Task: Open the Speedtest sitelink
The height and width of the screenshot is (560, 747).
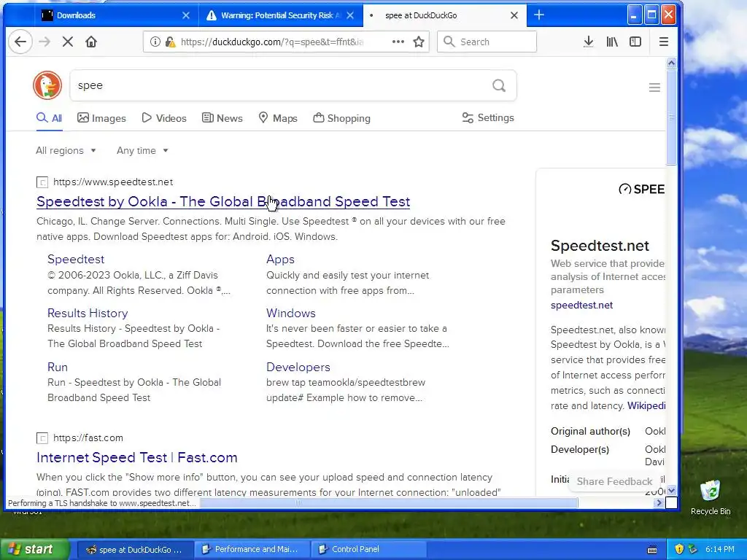Action: (76, 259)
